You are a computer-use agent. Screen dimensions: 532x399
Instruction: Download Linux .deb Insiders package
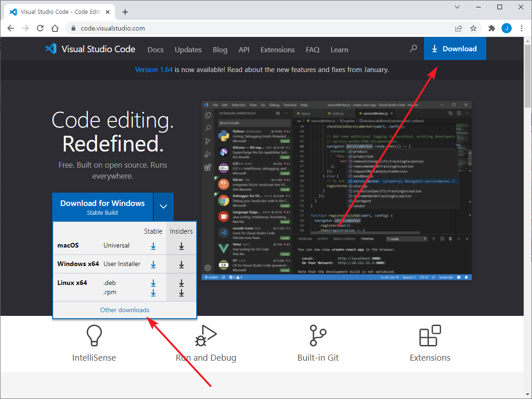click(181, 283)
